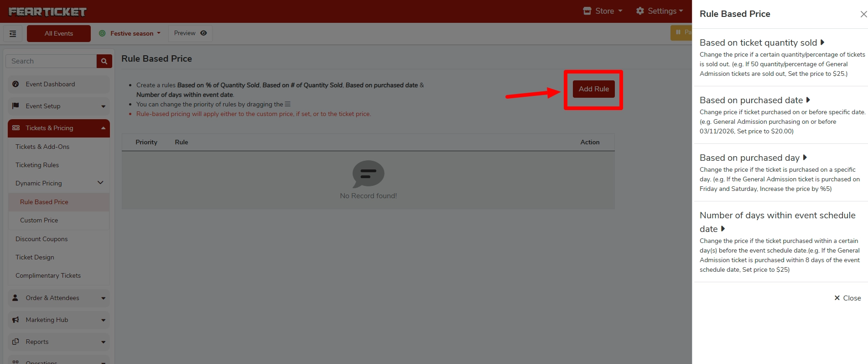Click the Rule column header
This screenshot has width=868, height=364.
pos(182,142)
